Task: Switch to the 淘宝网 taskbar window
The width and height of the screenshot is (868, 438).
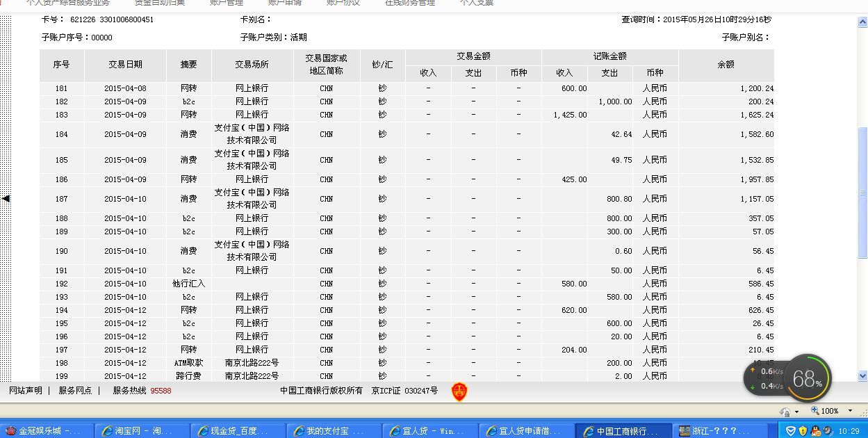Action: 142,431
